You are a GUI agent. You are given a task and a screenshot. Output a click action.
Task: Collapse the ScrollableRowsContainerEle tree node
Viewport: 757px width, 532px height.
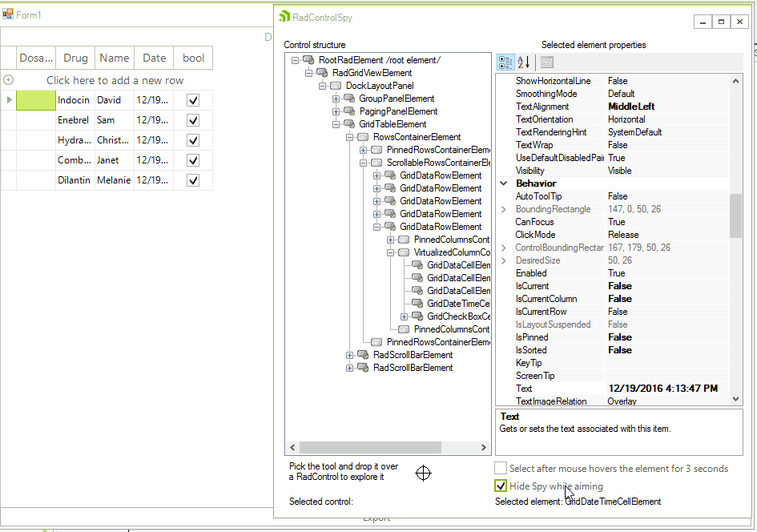362,163
